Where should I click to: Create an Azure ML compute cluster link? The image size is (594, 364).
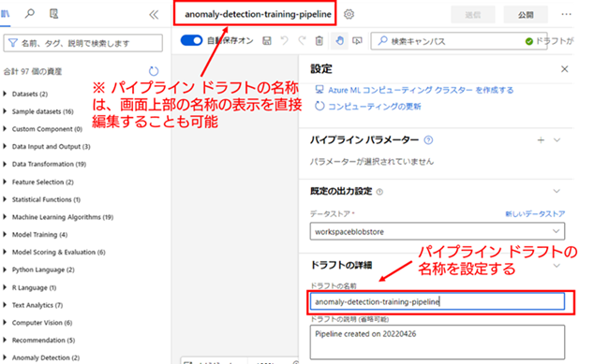coord(421,90)
